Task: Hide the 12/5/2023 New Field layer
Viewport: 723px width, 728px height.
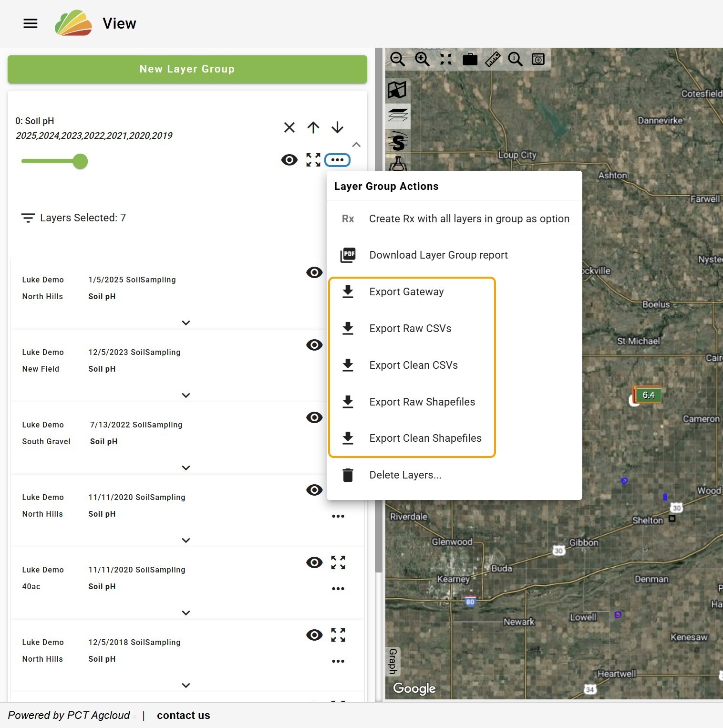Action: [314, 345]
